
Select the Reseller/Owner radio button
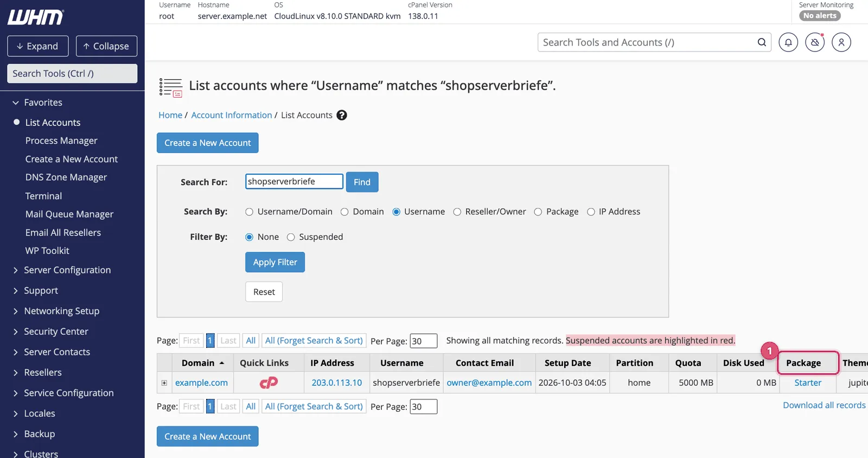tap(457, 212)
